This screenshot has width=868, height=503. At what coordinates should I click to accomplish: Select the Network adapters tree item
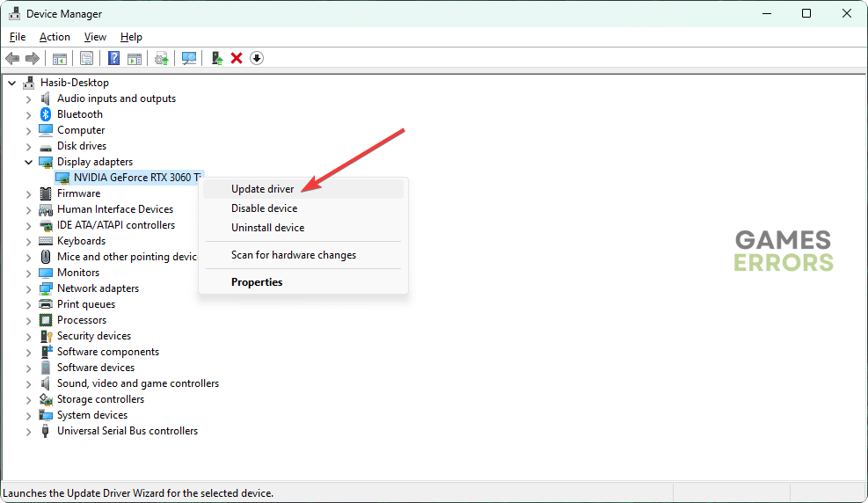click(98, 288)
